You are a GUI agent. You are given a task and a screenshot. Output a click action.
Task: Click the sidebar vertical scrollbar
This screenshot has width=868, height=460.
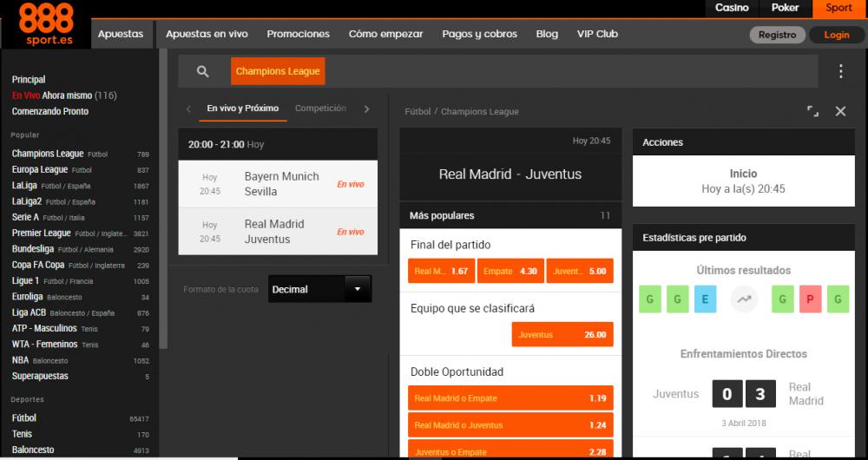tap(163, 200)
